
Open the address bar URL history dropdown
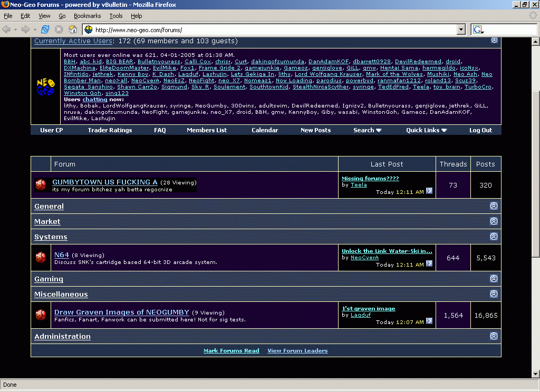(x=461, y=30)
